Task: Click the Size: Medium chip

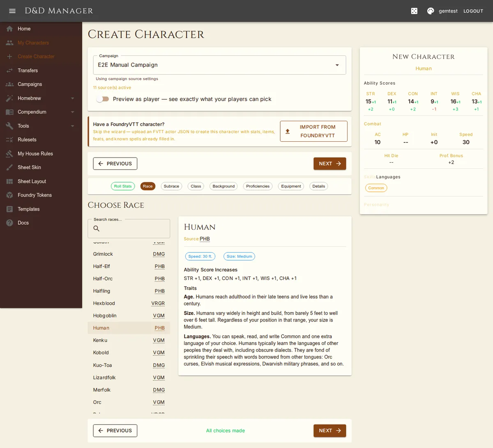Action: pyautogui.click(x=239, y=256)
